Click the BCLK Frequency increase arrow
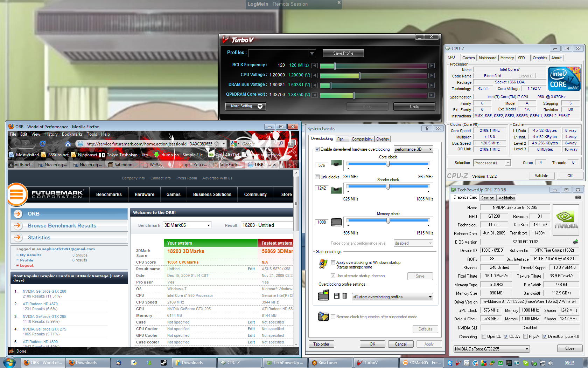Viewport: 588px width, 368px height. point(432,66)
